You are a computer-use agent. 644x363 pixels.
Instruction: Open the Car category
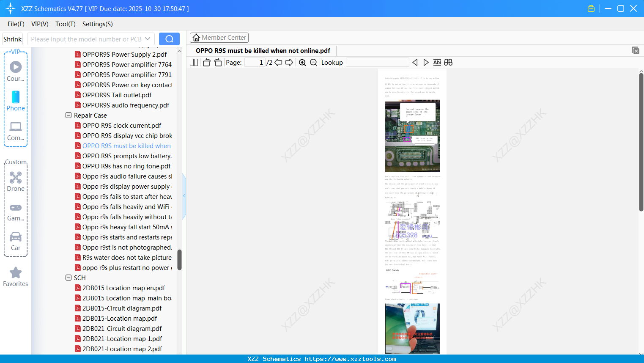tap(16, 241)
